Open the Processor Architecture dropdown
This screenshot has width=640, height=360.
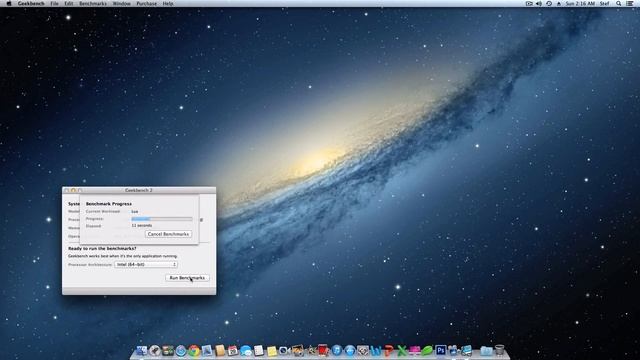tap(146, 264)
